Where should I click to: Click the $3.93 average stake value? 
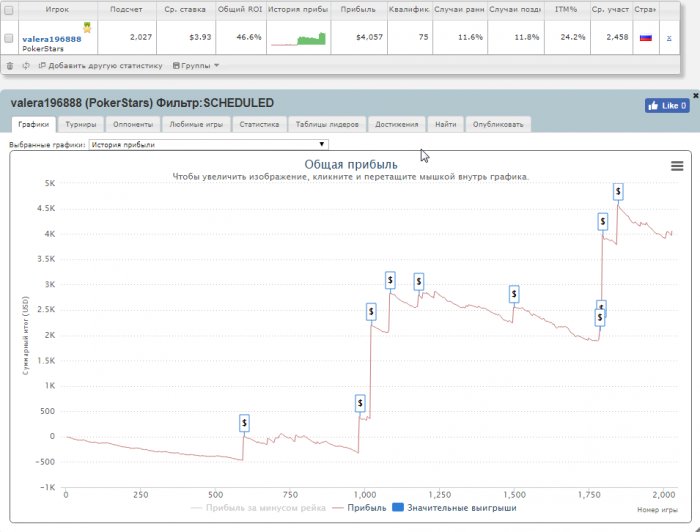(200, 37)
